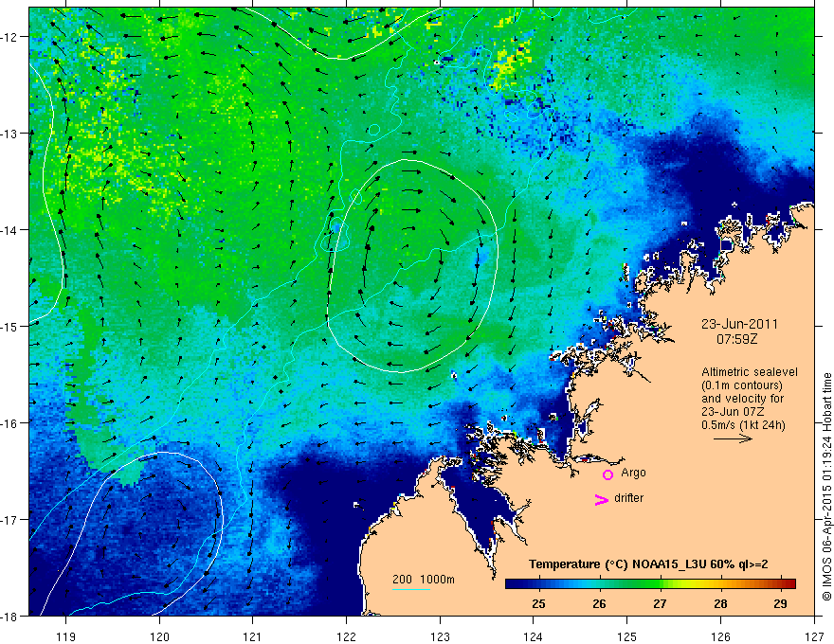This screenshot has width=834, height=644.
Task: Click the magenta drifter arrowhead legend symbol
Action: tap(602, 499)
